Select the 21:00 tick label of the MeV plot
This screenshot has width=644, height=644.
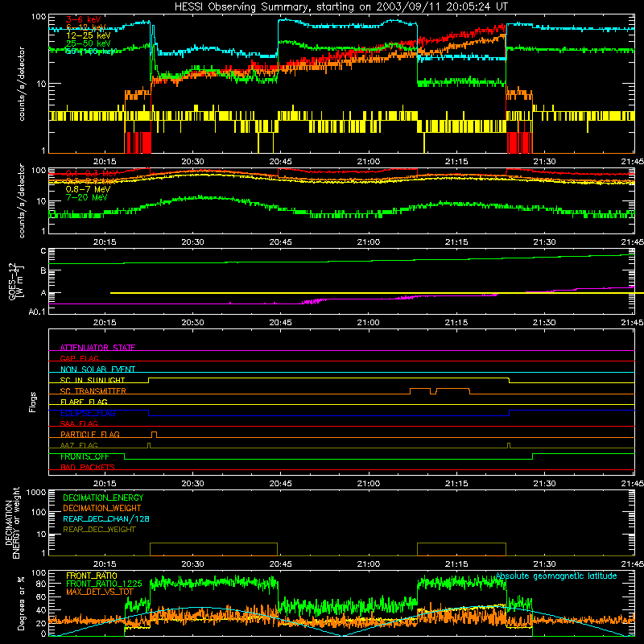(x=369, y=242)
